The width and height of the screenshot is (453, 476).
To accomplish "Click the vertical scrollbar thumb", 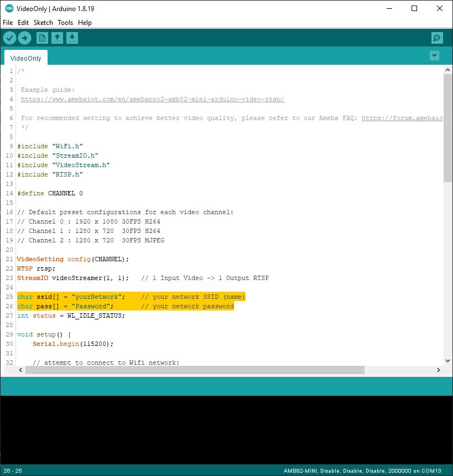I will click(x=447, y=127).
